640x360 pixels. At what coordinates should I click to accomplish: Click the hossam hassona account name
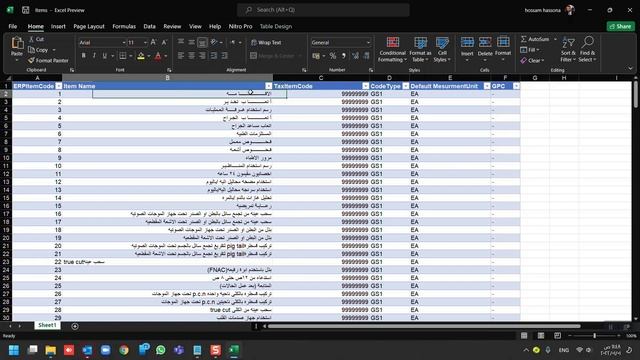click(x=542, y=10)
